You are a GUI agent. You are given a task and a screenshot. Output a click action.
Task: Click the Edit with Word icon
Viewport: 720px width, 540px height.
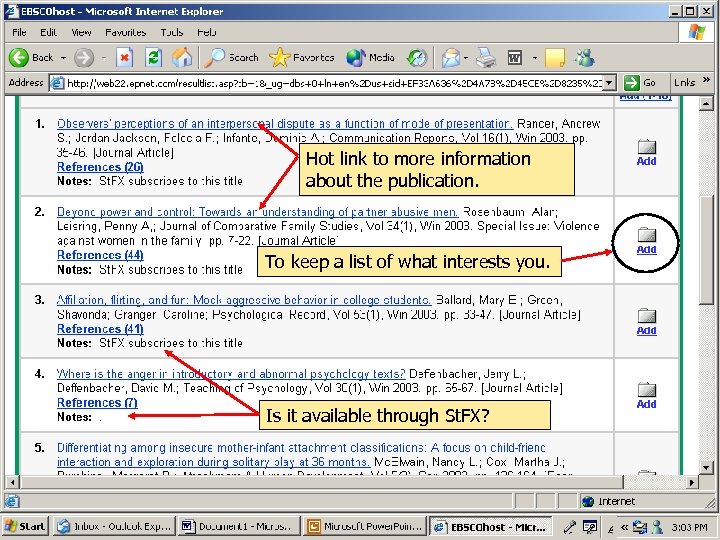pyautogui.click(x=515, y=58)
